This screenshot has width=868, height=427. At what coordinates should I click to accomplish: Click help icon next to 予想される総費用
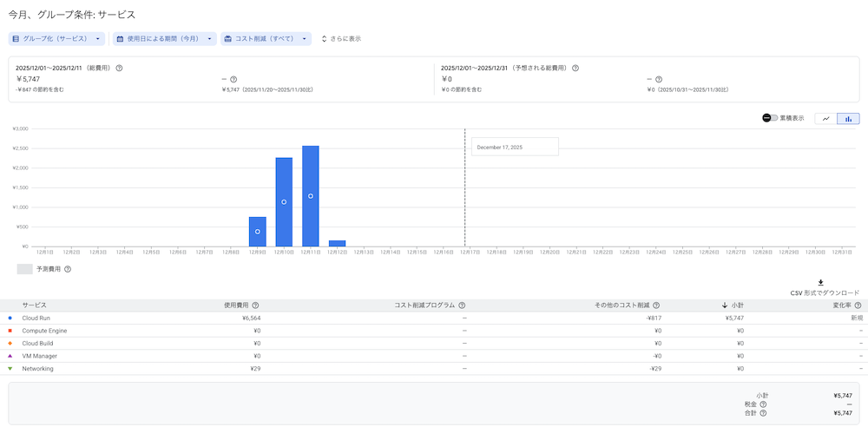[575, 68]
